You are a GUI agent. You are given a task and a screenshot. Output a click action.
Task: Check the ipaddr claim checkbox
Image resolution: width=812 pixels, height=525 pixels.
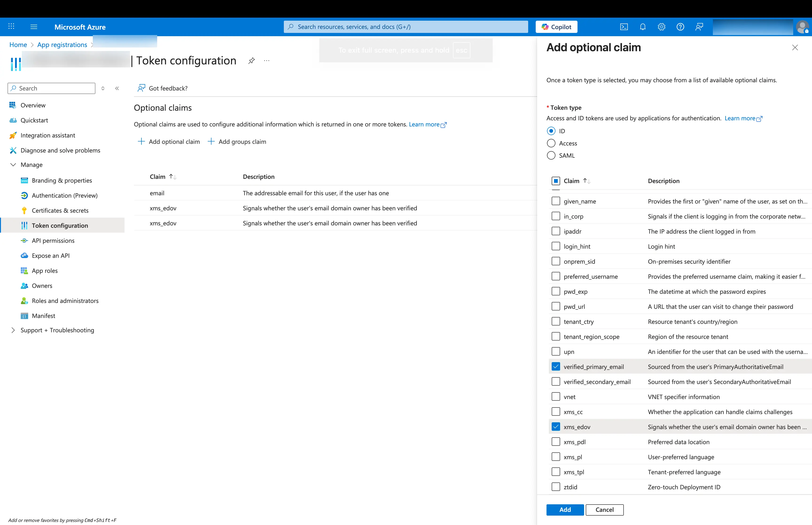556,231
